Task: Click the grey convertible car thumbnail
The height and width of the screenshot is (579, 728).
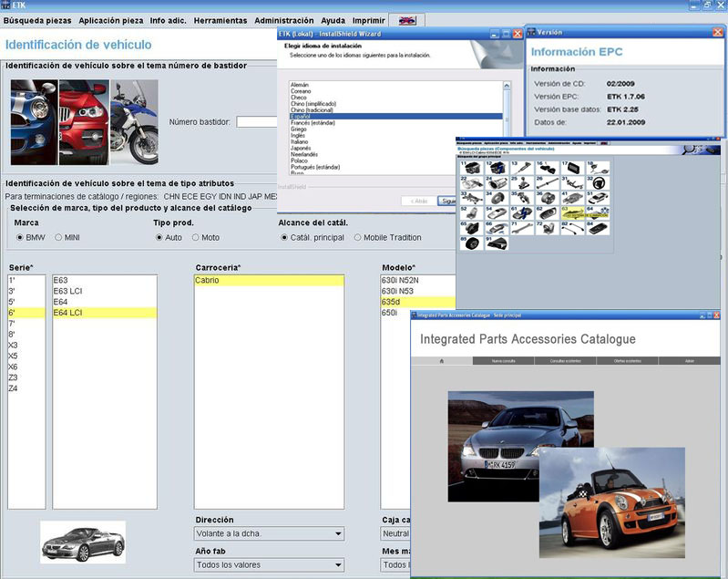Action: pos(83,543)
